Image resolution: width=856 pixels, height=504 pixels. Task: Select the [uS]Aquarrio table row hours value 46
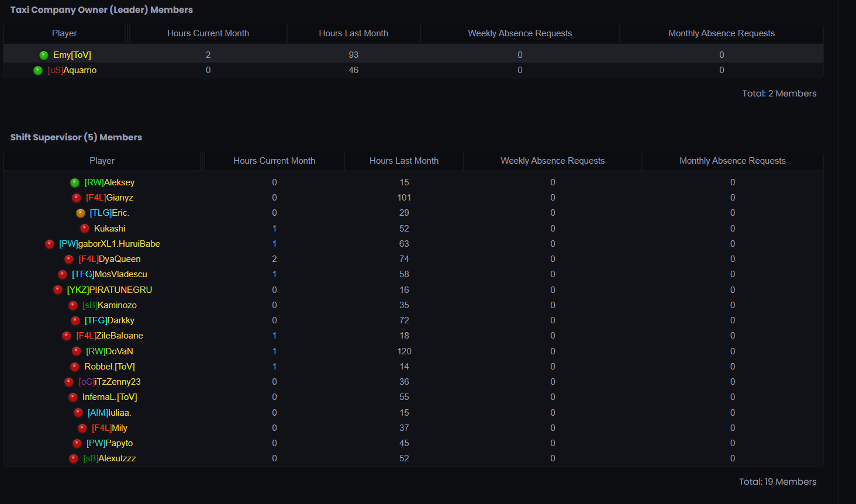[x=354, y=70]
